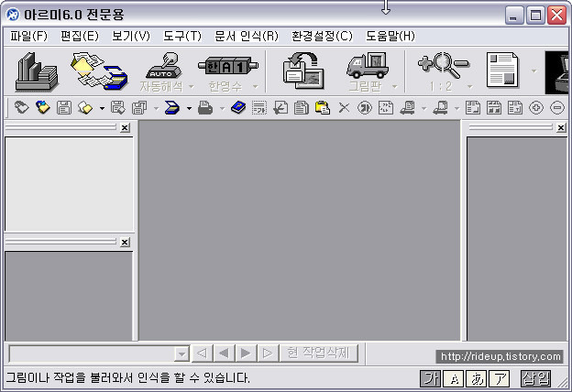572x392 pixels.
Task: Click the page with curved arrow icon
Action: pyautogui.click(x=280, y=108)
